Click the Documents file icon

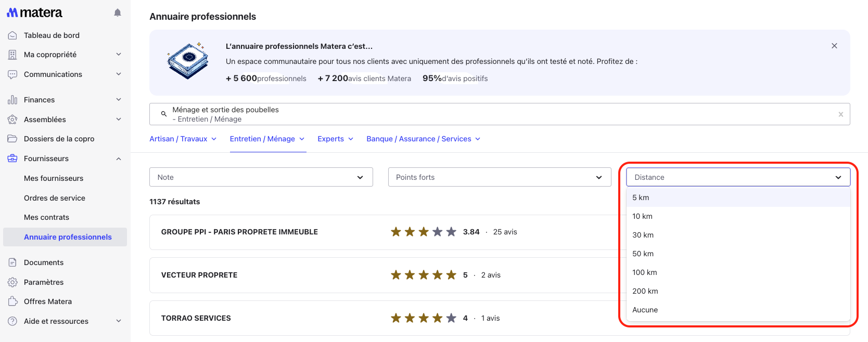(12, 262)
